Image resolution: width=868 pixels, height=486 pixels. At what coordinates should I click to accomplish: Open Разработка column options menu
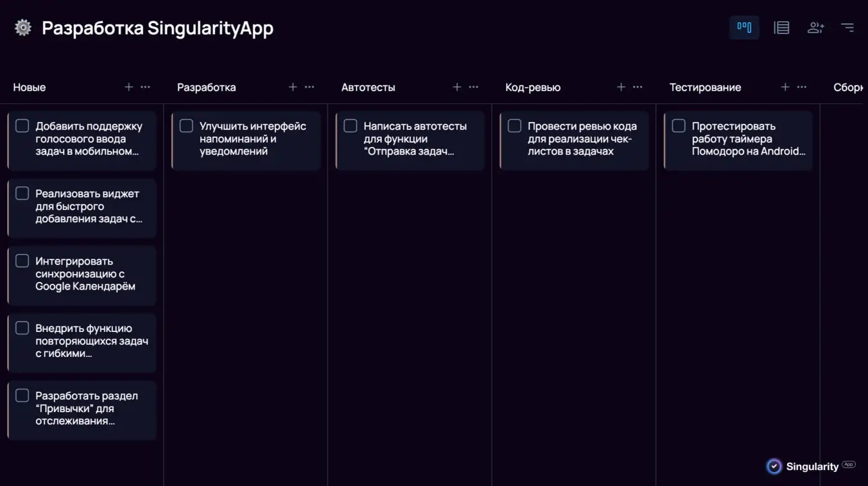point(309,87)
